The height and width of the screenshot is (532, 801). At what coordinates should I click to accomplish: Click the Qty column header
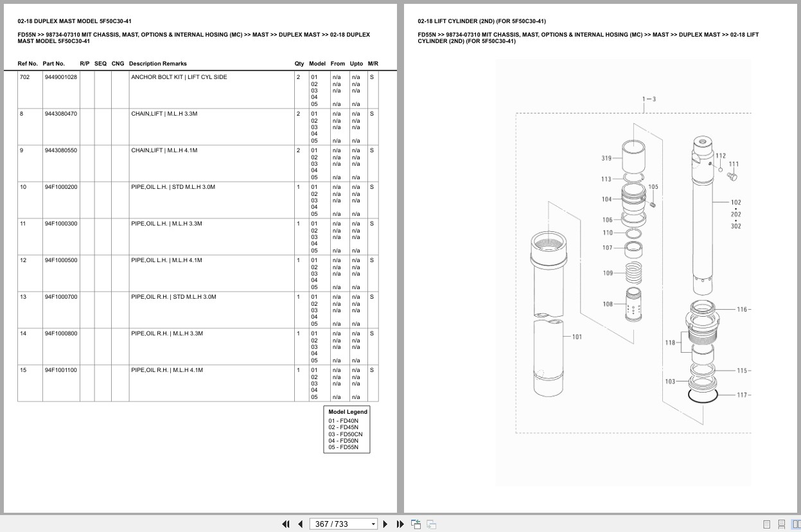click(x=299, y=64)
